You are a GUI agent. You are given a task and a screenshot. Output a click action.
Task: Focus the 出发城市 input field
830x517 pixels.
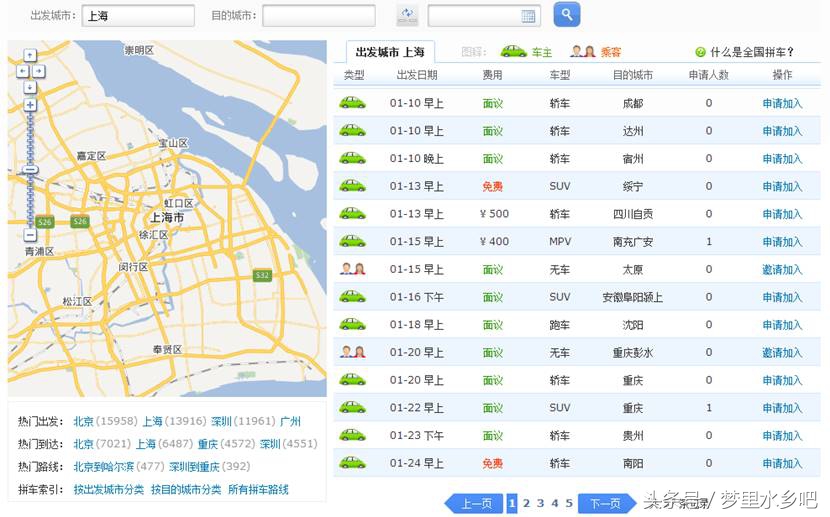(138, 16)
